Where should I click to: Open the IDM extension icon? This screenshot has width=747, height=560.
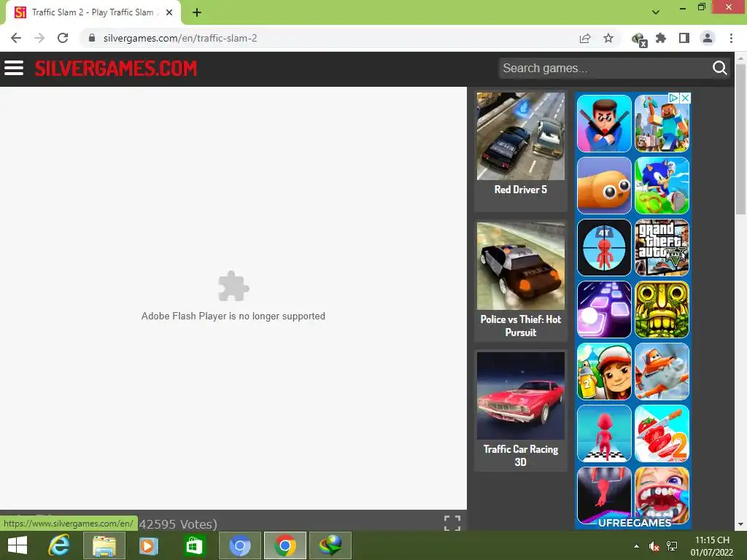(x=638, y=39)
